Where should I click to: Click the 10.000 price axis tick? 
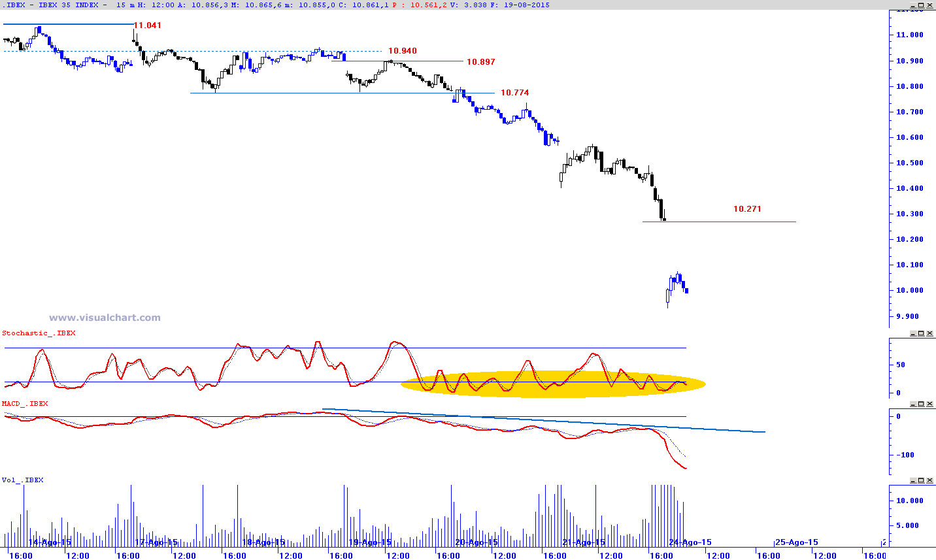tap(910, 291)
